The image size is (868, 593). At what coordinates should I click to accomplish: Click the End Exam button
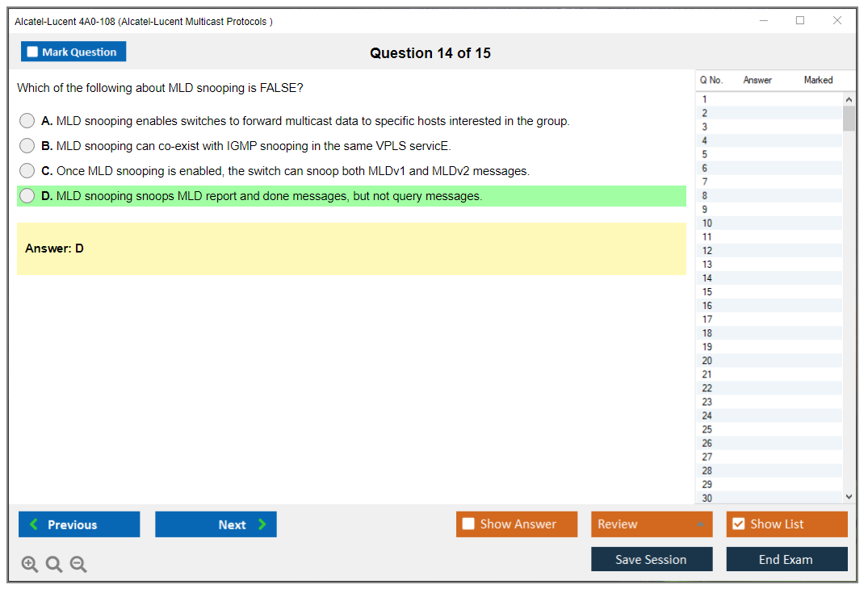pos(786,559)
